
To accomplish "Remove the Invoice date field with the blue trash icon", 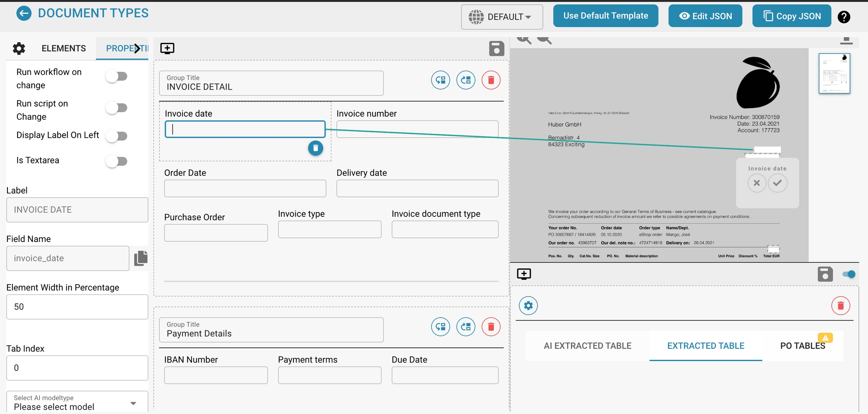I will click(315, 148).
